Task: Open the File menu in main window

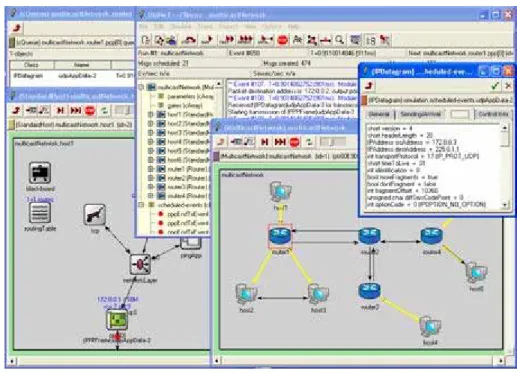Action: coord(144,26)
